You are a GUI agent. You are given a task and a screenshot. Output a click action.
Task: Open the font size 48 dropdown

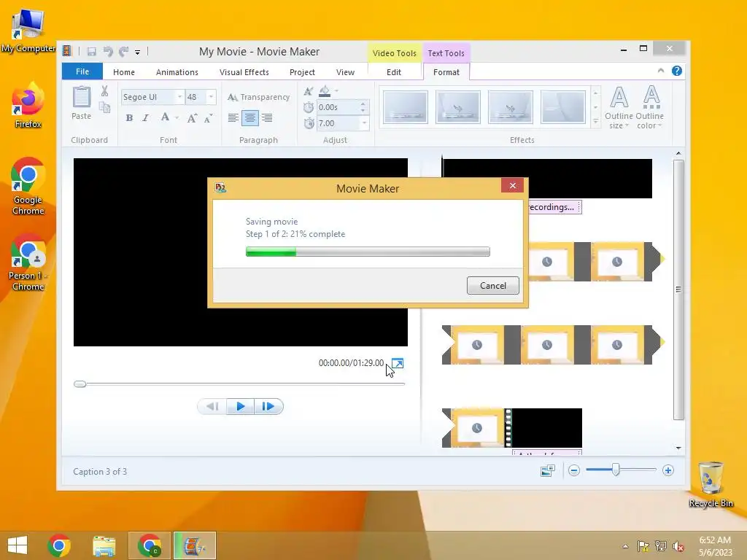click(x=211, y=97)
